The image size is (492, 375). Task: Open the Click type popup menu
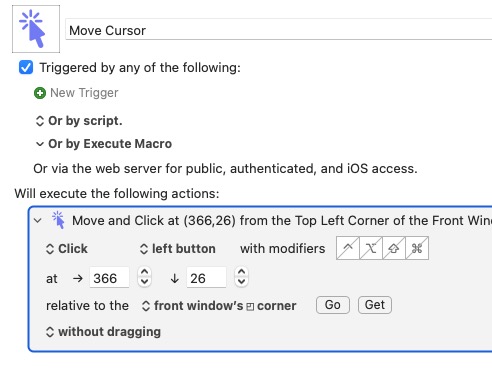pyautogui.click(x=67, y=249)
